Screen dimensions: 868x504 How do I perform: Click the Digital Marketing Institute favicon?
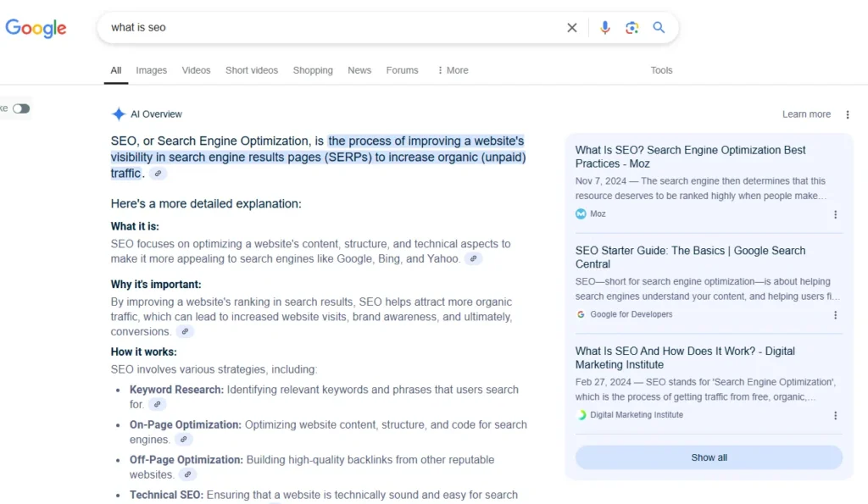tap(580, 415)
